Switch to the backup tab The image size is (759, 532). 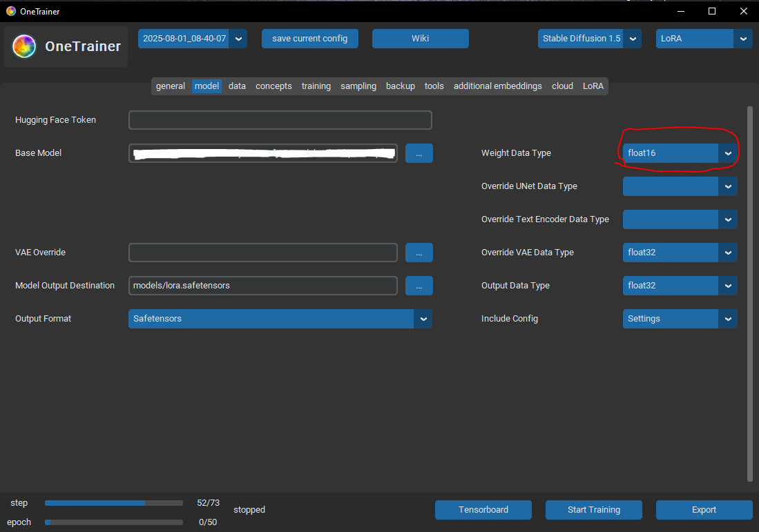pos(401,86)
